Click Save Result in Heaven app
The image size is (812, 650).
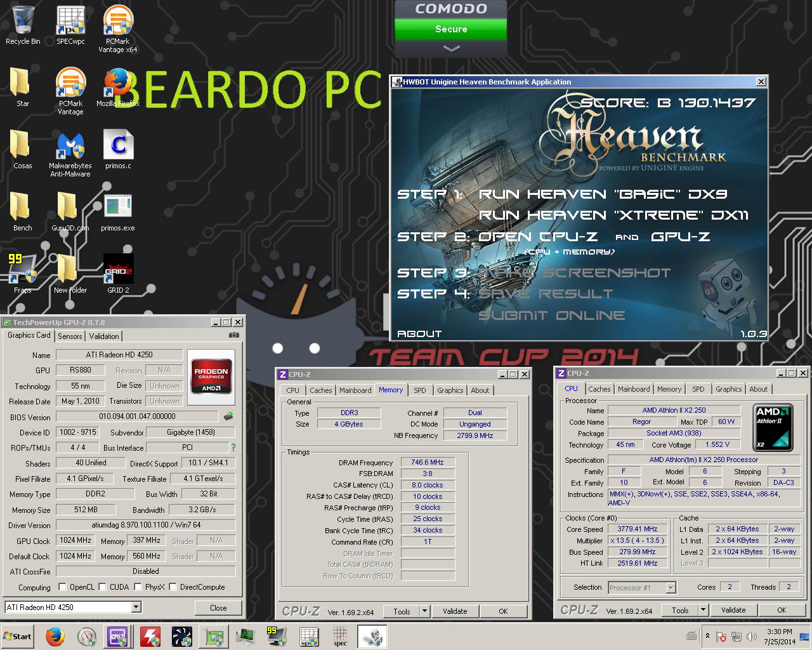point(546,294)
